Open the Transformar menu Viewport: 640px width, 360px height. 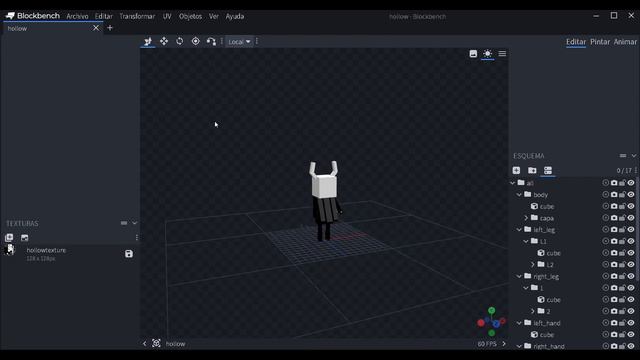coord(137,16)
